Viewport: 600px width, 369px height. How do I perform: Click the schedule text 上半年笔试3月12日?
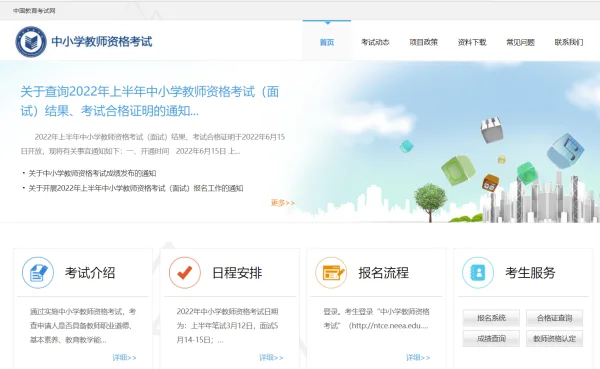(x=227, y=326)
